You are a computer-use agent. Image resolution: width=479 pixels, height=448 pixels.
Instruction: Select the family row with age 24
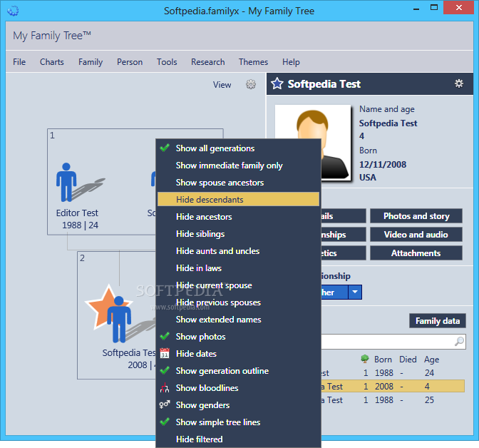coord(393,373)
